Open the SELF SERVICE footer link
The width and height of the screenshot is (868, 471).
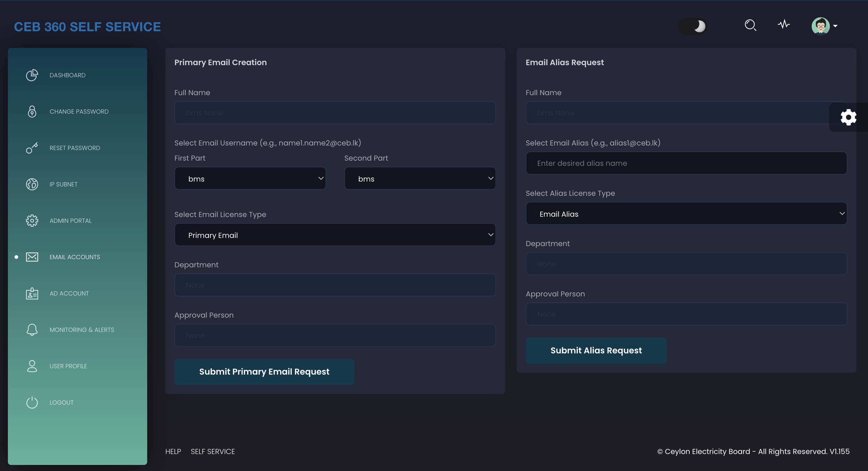[213, 451]
